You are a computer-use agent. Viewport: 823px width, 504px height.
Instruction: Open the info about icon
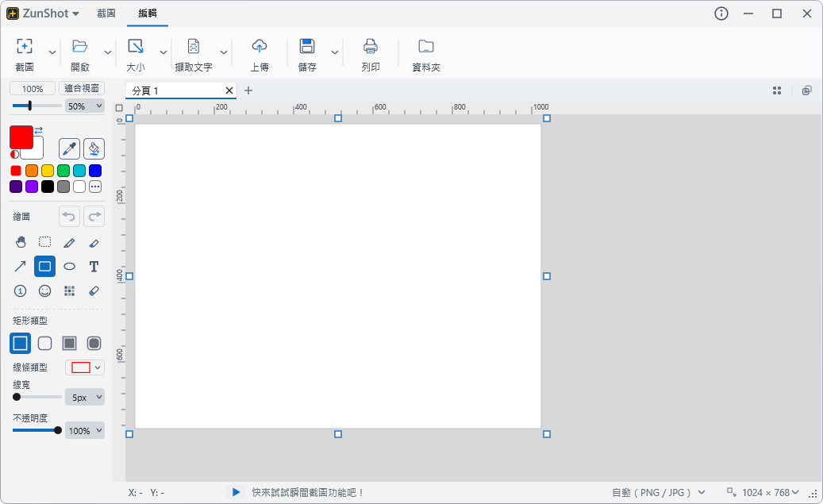coord(721,13)
